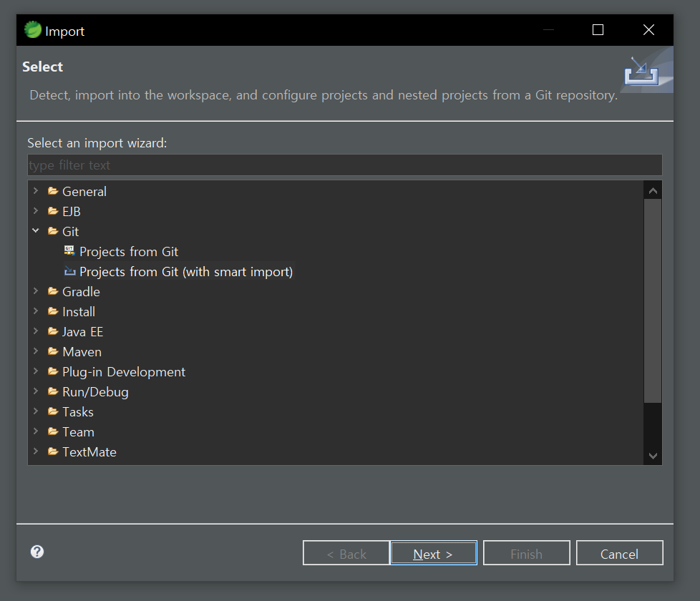
Task: Select the Team tree row text
Action: coord(79,432)
